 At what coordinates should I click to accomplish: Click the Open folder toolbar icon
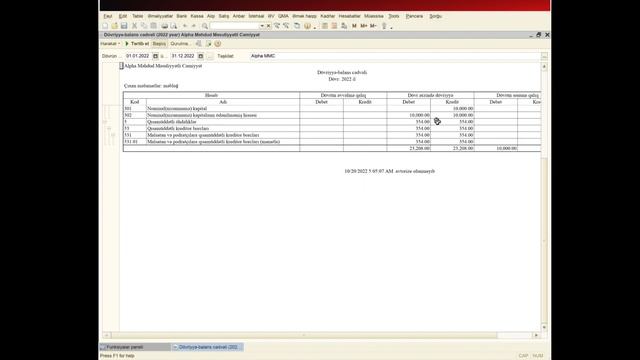point(115,26)
